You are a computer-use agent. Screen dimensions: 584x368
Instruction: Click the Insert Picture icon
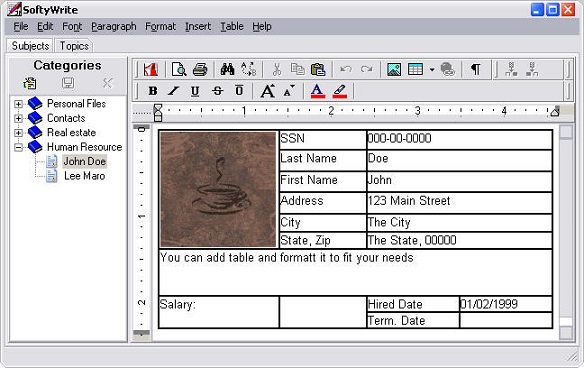click(x=394, y=69)
